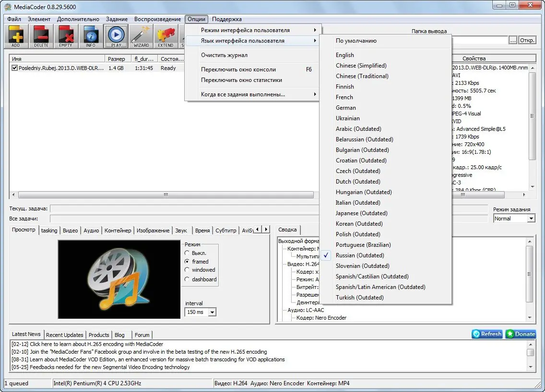Image resolution: width=545 pixels, height=392 pixels.
Task: Switch to Recent Updates news tab
Action: (x=65, y=335)
